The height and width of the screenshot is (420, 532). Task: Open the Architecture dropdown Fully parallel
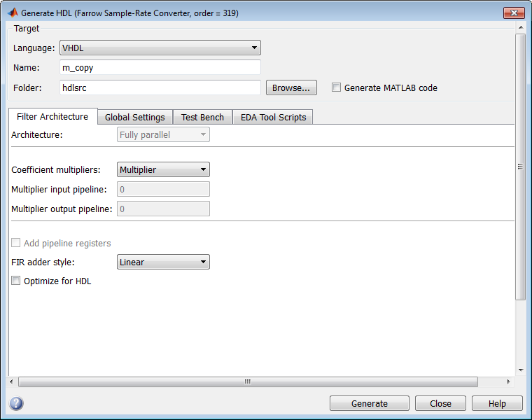click(x=163, y=134)
